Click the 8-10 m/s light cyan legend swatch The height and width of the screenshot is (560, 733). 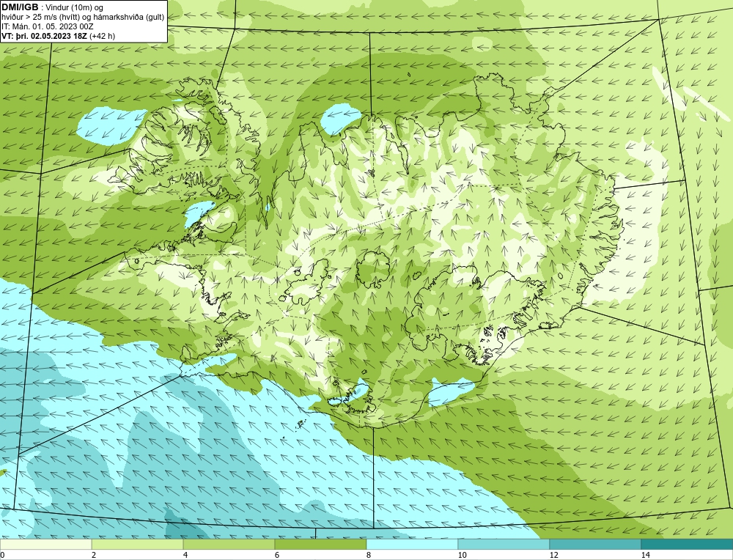[x=412, y=544]
